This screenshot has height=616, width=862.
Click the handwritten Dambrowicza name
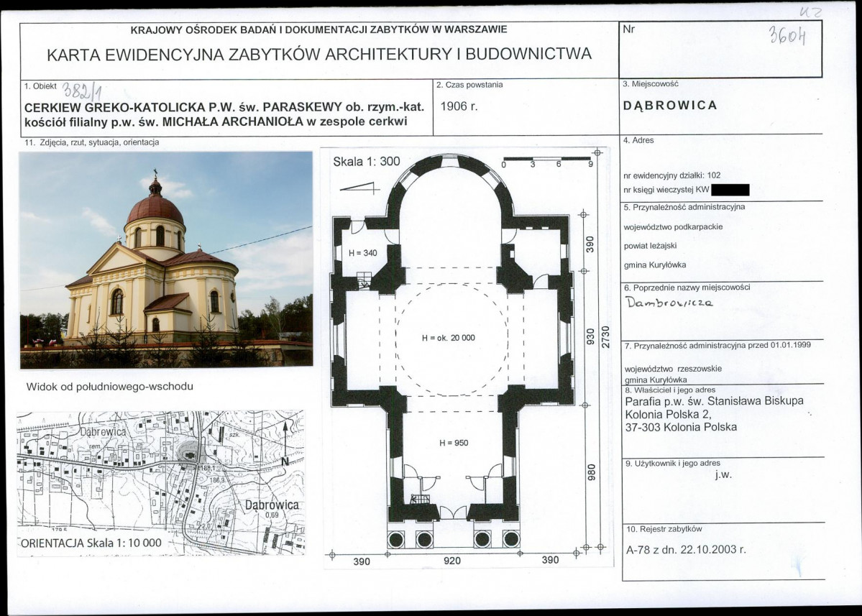click(x=669, y=303)
